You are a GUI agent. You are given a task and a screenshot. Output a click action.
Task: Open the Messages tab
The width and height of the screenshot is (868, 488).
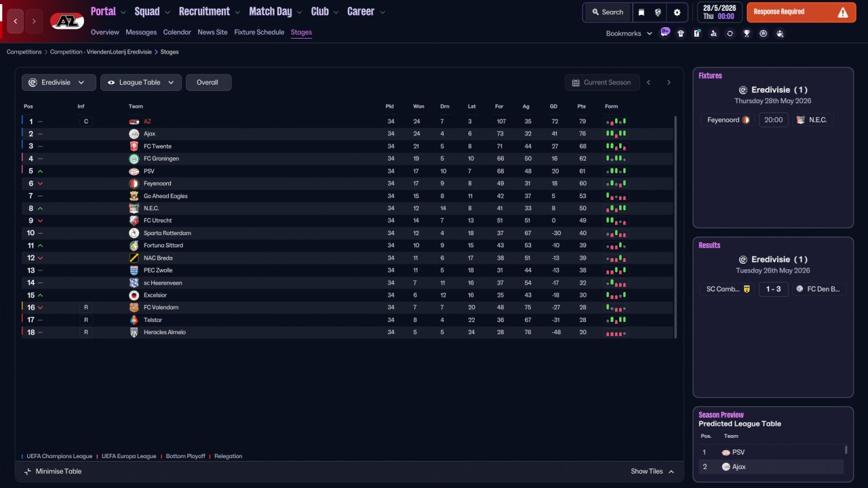141,32
